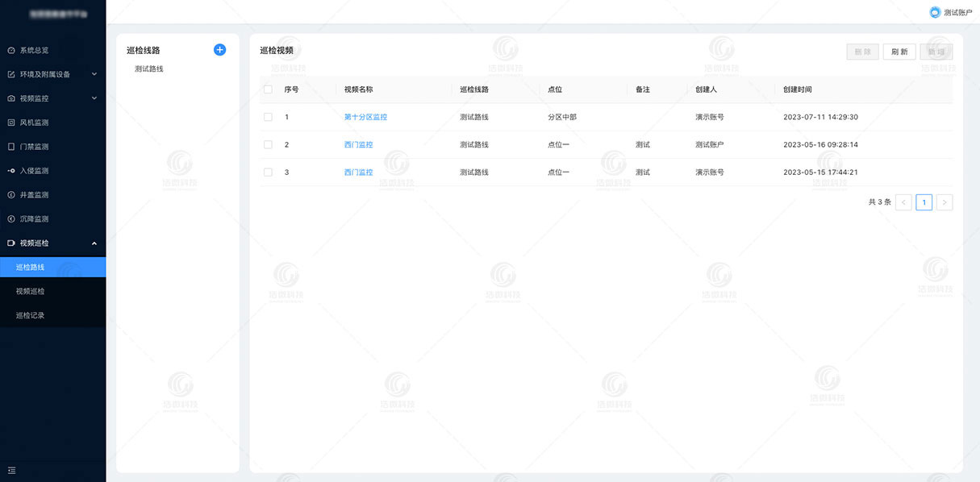Viewport: 980px width, 482px height.
Task: Select page 1 in the pagination control
Action: [924, 202]
